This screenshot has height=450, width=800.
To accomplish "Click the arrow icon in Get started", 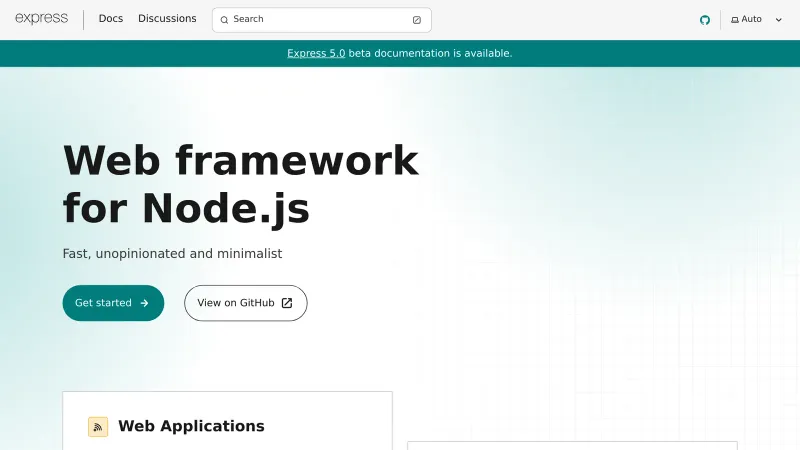I will [145, 303].
